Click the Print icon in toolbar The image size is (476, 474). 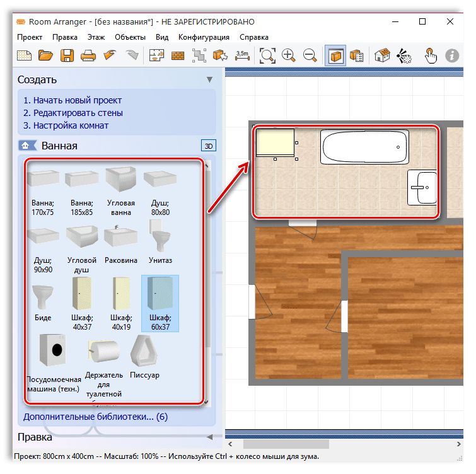88,55
